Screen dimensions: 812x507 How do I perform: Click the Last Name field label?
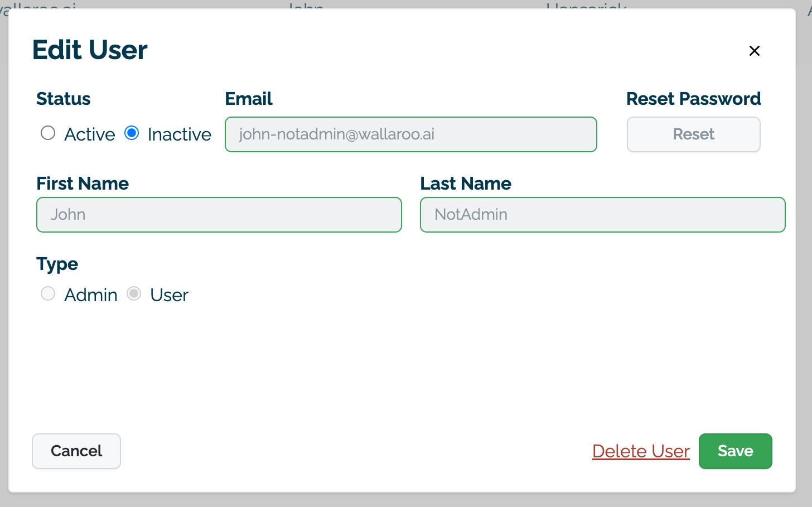[466, 184]
